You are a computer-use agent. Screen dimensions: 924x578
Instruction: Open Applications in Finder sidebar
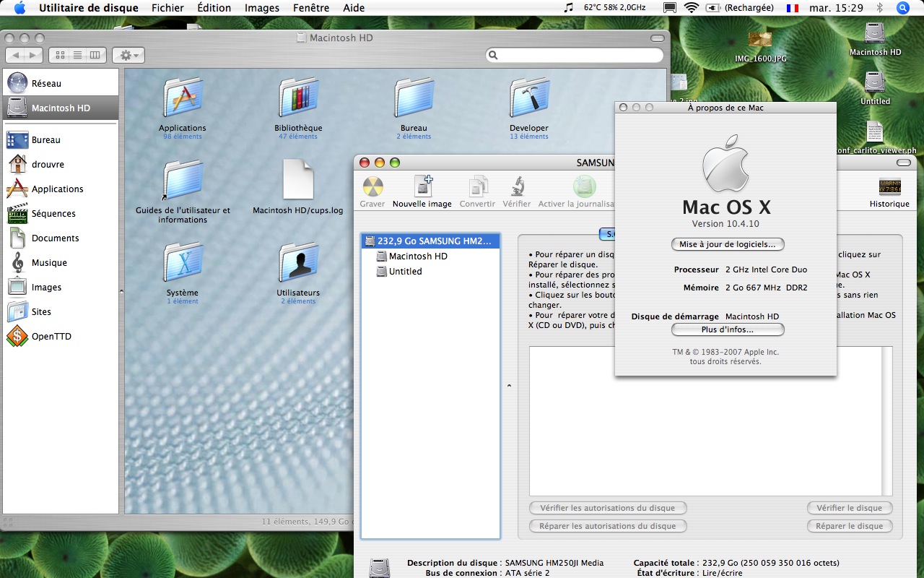[x=60, y=189]
